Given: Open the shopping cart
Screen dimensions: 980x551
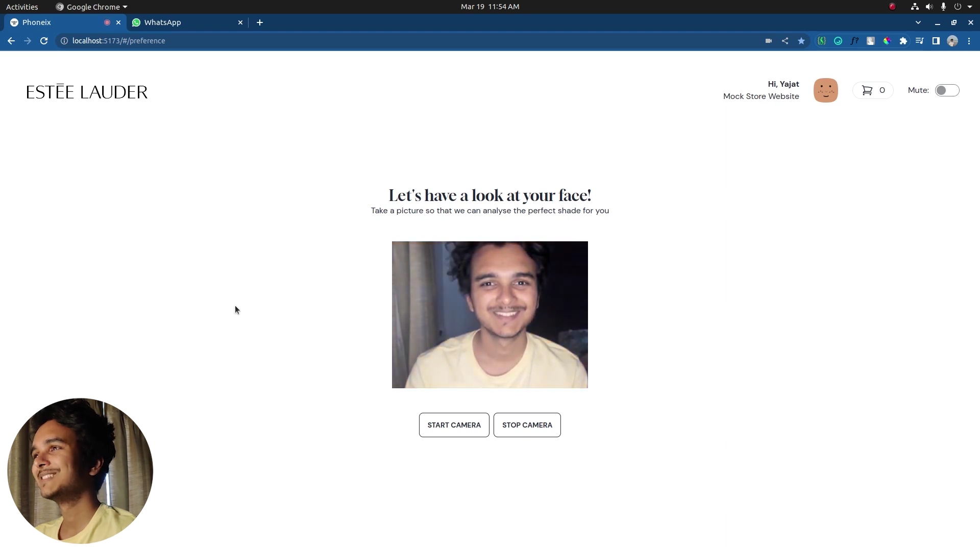Looking at the screenshot, I should (x=873, y=90).
